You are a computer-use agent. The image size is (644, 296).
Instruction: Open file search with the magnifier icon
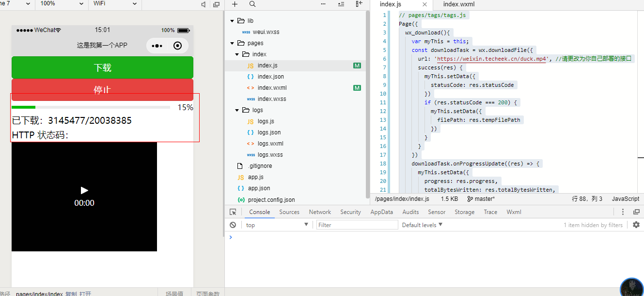pyautogui.click(x=252, y=4)
